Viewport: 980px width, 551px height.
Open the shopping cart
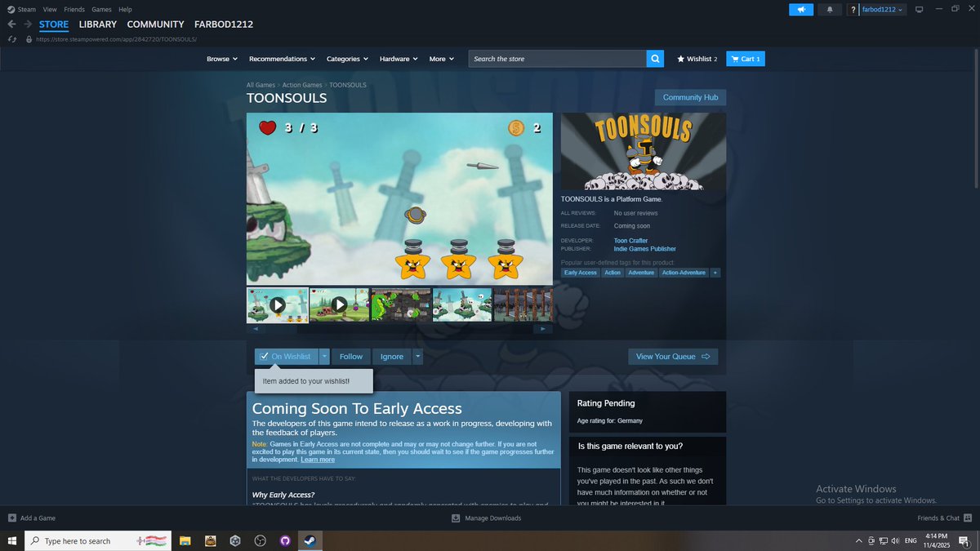click(745, 58)
